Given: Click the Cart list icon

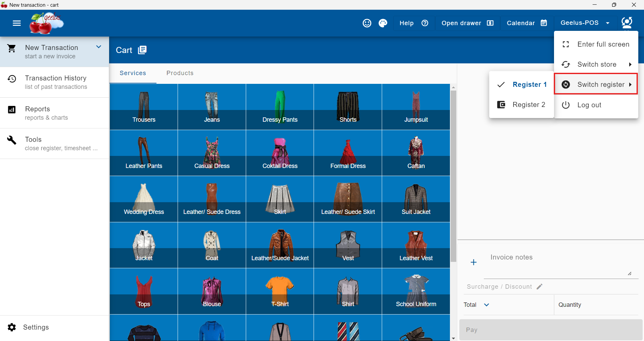Looking at the screenshot, I should click(x=142, y=50).
